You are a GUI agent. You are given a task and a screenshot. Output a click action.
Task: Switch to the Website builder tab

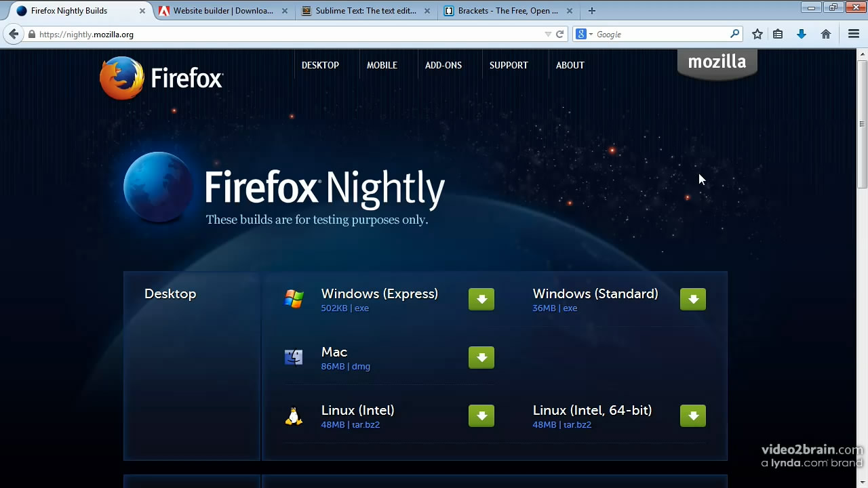click(223, 11)
